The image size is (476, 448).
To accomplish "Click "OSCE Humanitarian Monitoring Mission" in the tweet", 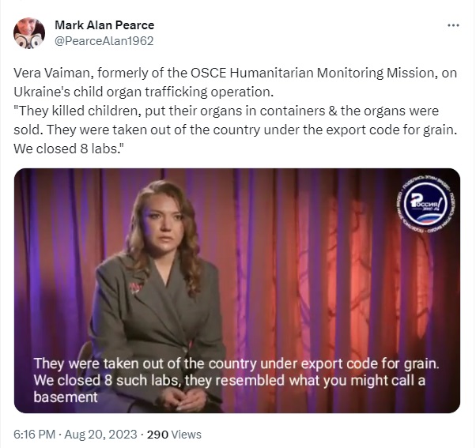I will pos(312,73).
